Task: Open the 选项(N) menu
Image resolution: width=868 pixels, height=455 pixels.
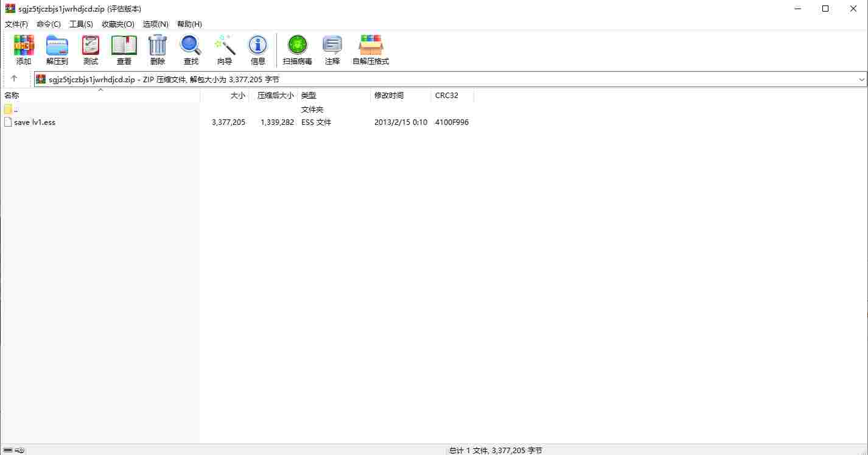Action: [156, 24]
